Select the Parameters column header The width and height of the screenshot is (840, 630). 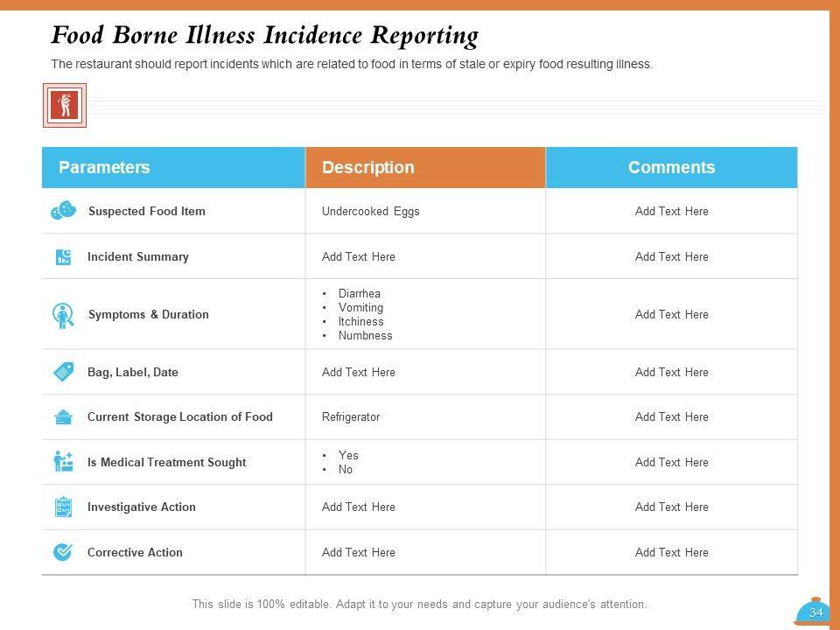173,167
